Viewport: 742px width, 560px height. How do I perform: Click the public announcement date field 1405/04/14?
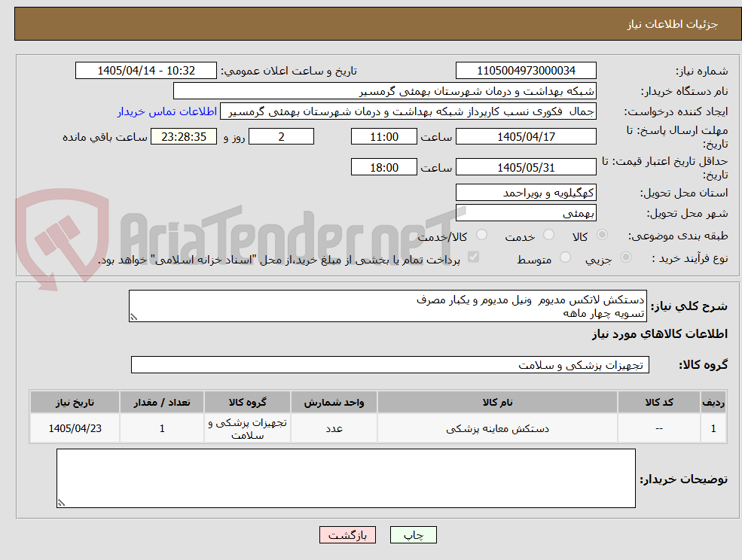coord(145,71)
